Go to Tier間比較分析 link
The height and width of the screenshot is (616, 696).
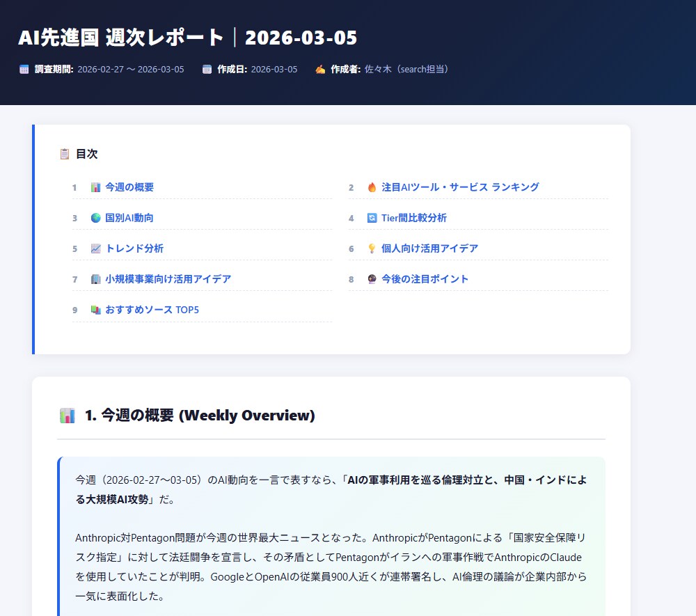click(x=413, y=218)
